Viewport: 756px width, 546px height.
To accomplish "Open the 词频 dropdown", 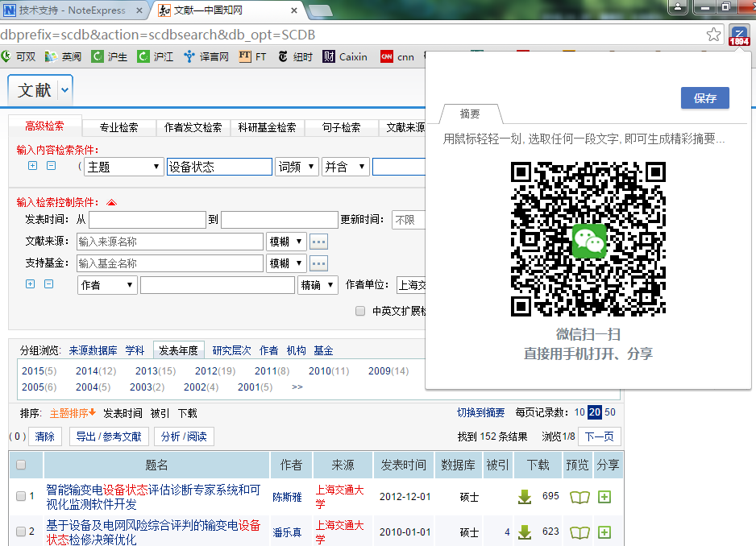I will [297, 167].
